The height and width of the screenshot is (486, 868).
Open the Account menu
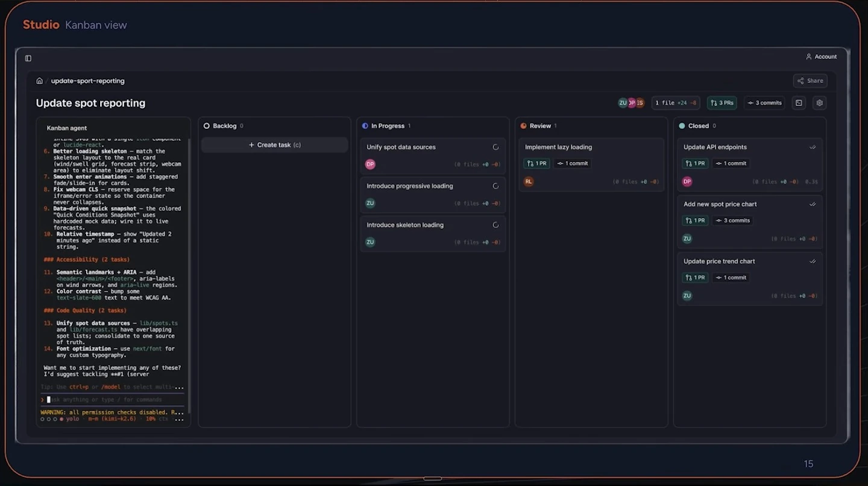[821, 57]
